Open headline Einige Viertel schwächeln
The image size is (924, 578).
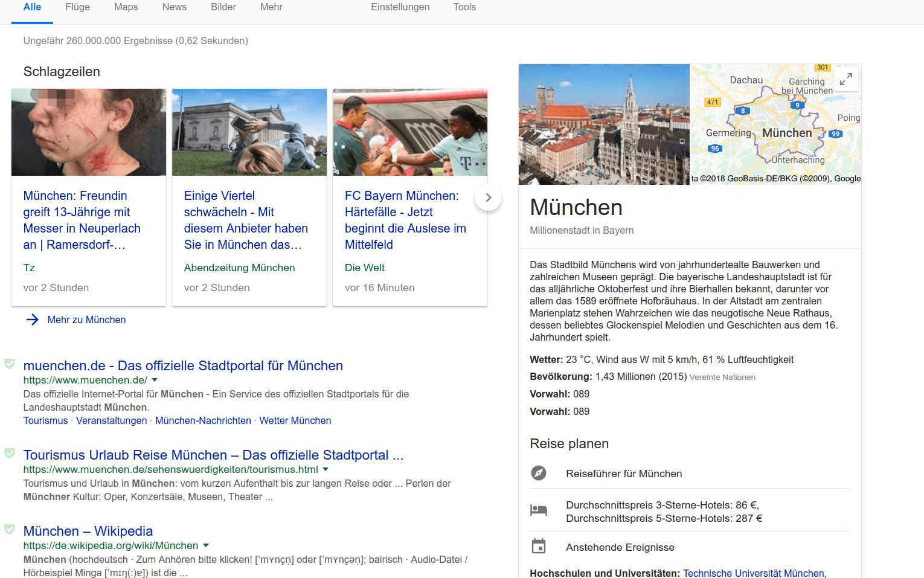pyautogui.click(x=246, y=220)
